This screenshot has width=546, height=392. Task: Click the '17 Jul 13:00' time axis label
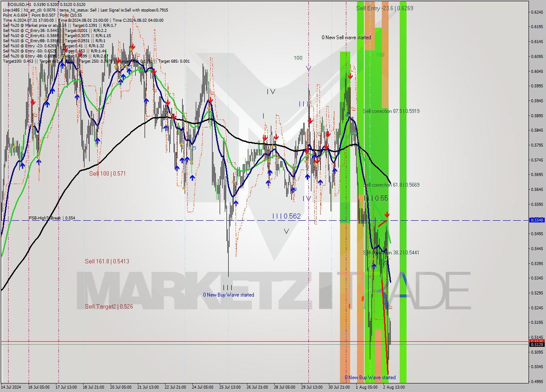pyautogui.click(x=66, y=387)
